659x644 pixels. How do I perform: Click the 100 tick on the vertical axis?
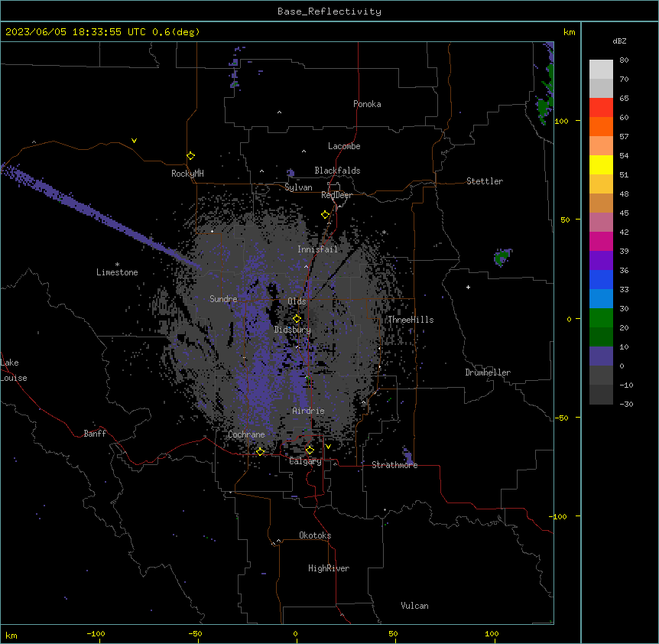tap(561, 121)
